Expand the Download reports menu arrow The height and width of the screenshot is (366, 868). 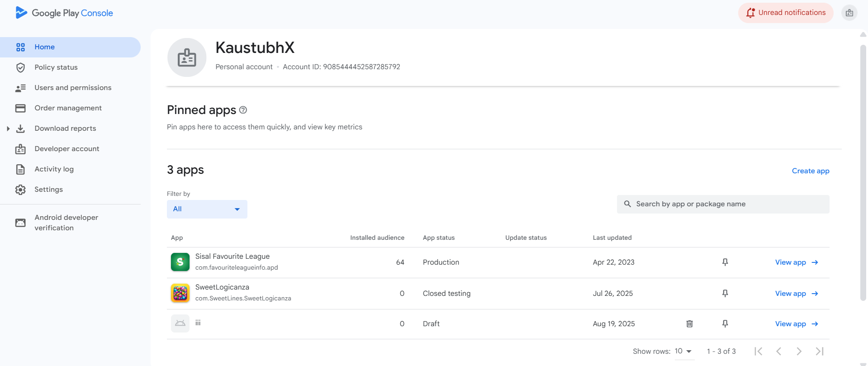[8, 128]
